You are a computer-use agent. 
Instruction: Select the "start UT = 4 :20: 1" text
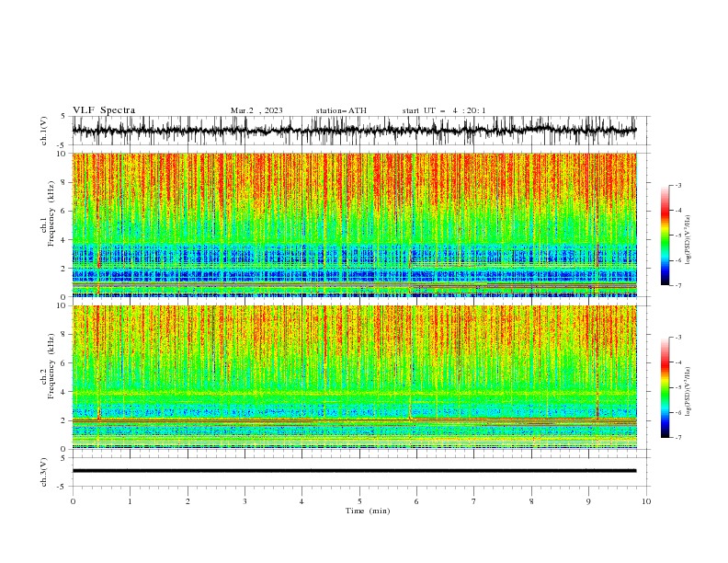click(444, 110)
